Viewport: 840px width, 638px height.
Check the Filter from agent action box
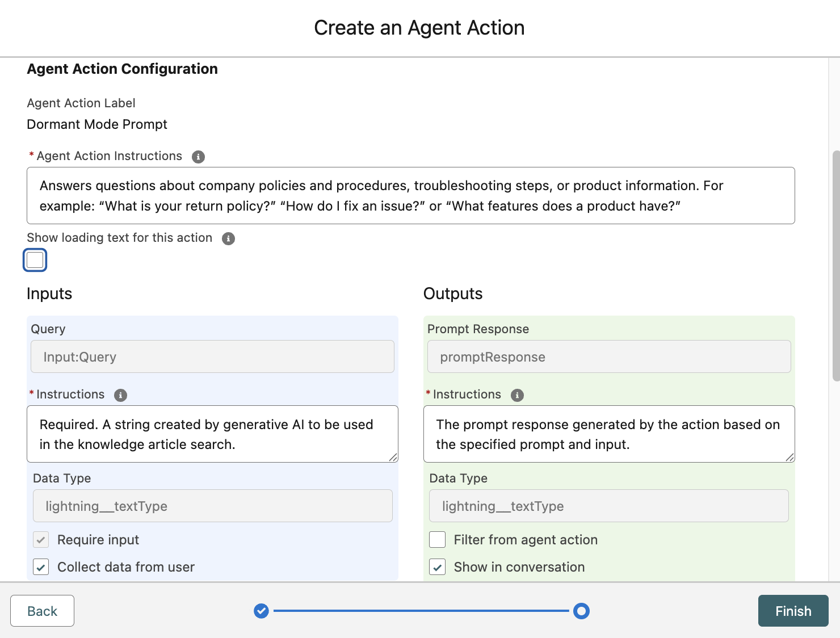pos(438,540)
